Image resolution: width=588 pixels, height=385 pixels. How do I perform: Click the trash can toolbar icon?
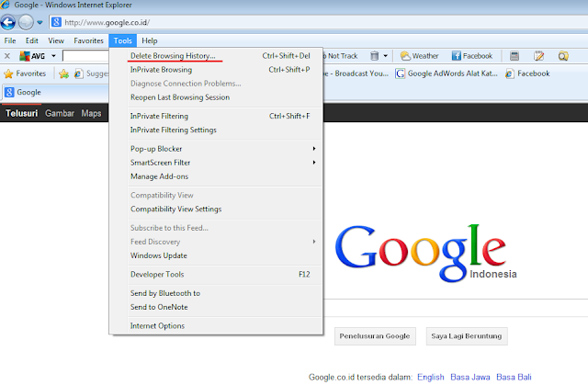coord(374,56)
